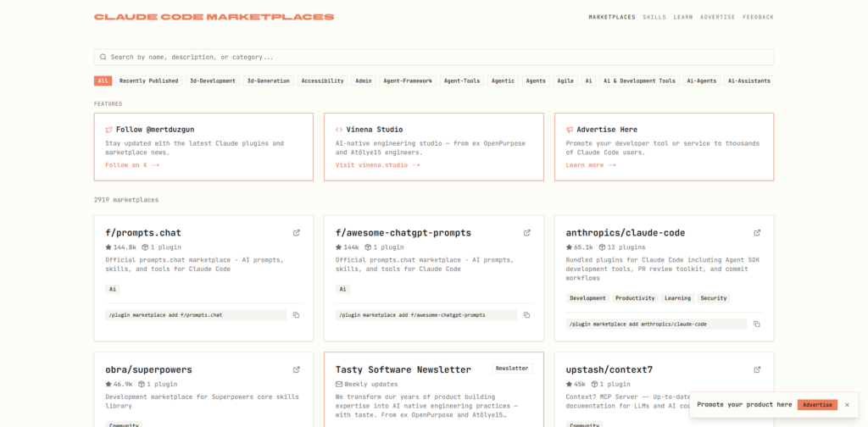
Task: Open external link icon for upstash/context7
Action: (x=757, y=370)
